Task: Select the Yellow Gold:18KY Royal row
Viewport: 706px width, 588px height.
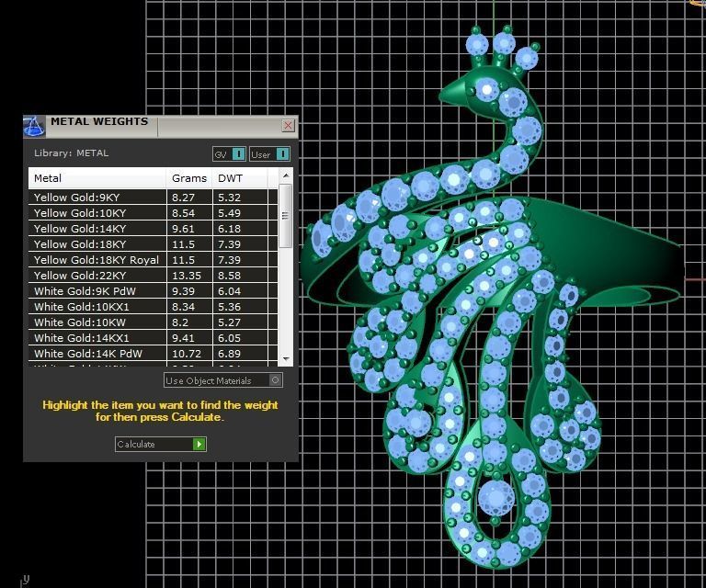Action: point(154,260)
